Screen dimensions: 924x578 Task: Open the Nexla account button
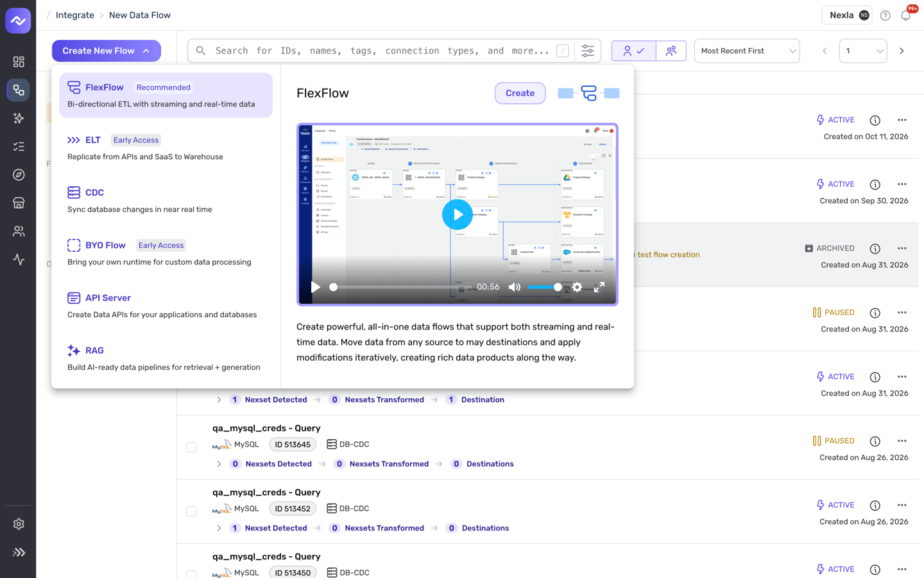pyautogui.click(x=848, y=15)
